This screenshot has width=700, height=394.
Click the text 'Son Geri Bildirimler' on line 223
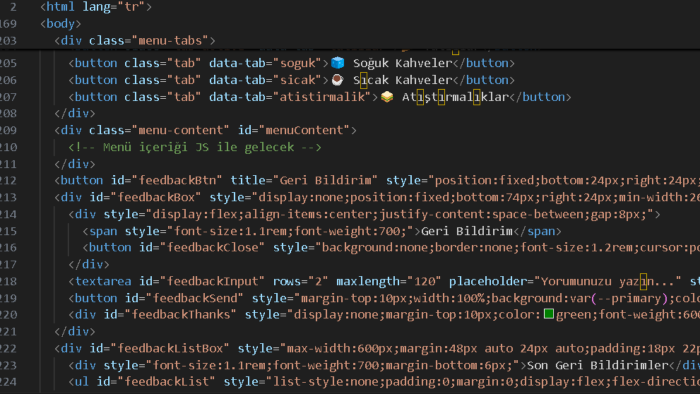pos(597,365)
